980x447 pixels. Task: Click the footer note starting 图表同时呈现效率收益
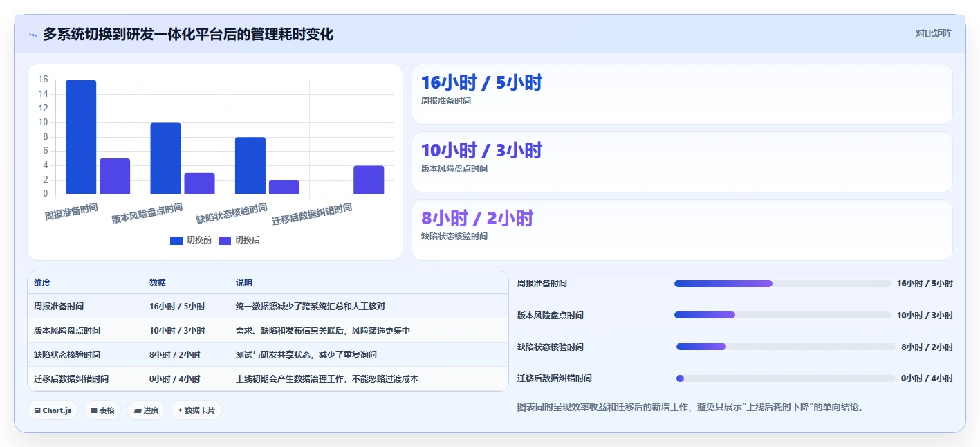690,407
